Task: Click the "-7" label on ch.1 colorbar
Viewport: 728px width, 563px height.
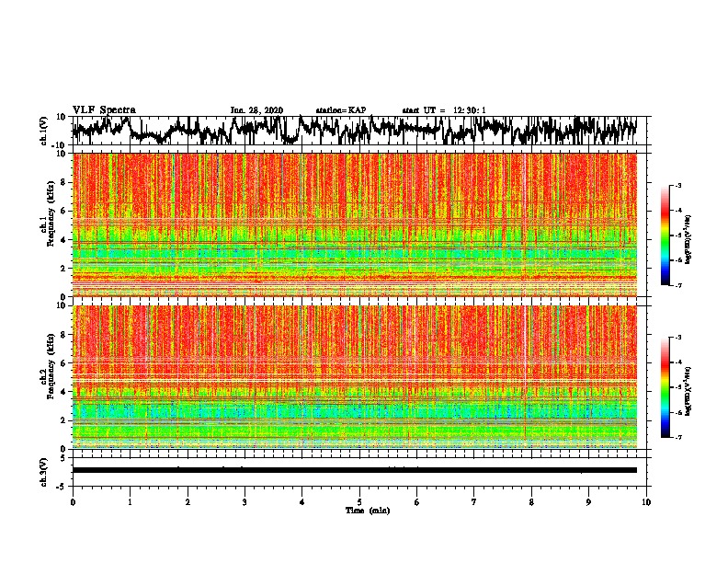Action: (677, 285)
